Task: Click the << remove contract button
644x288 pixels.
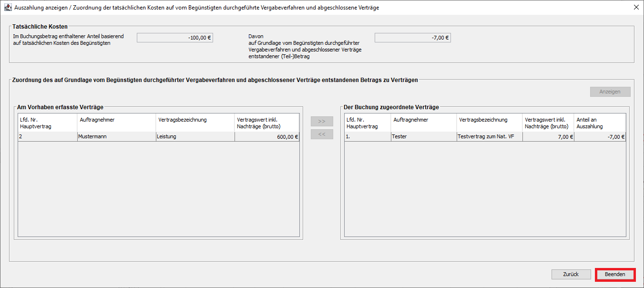Action: point(321,134)
